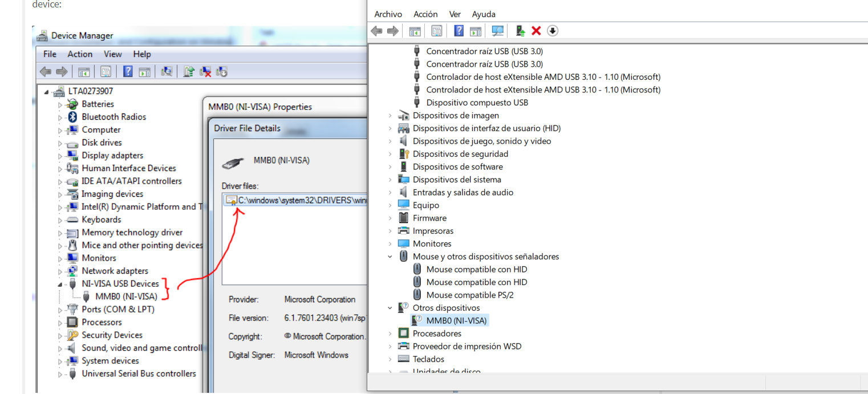Collapse Mouse y otros dispositivos señaladores node
The height and width of the screenshot is (394, 868).
390,257
